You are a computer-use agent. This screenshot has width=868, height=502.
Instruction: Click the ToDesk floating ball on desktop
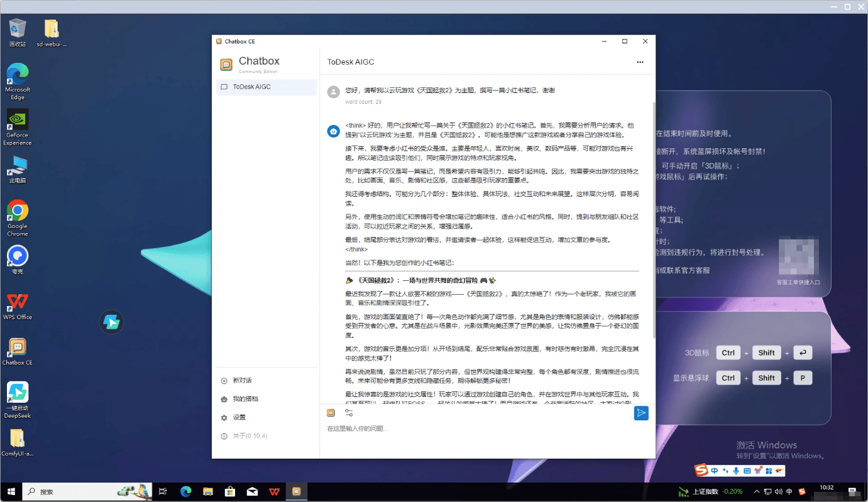point(111,322)
